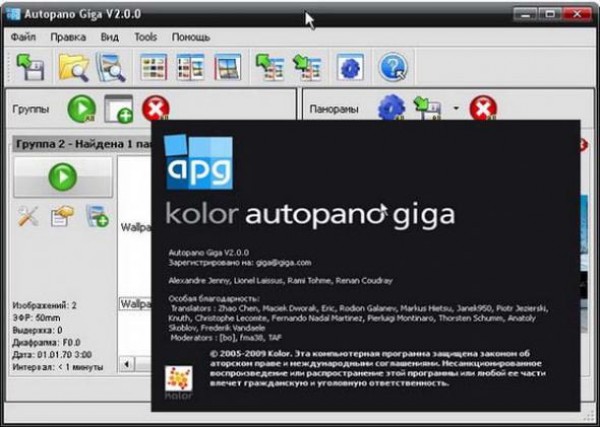600x427 pixels.
Task: Minimize the Autopano Giga window
Action: [x=526, y=15]
